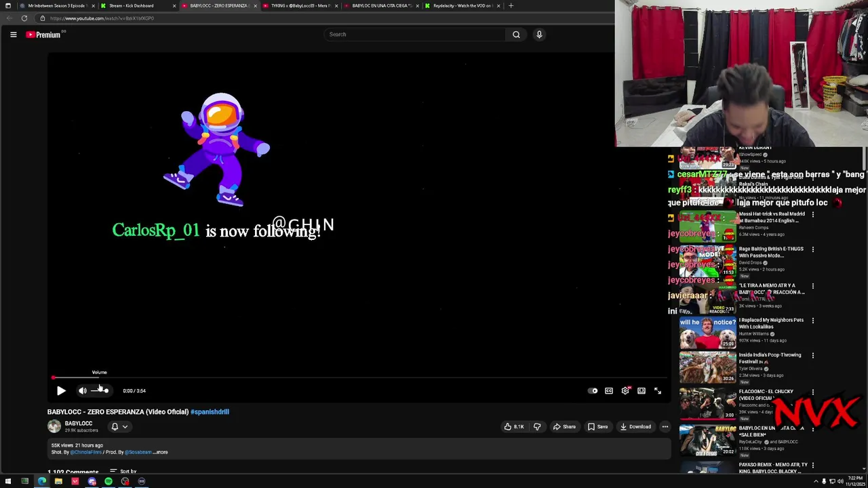Open a new browser tab with plus
Screen dimensions: 868x488
511,5
